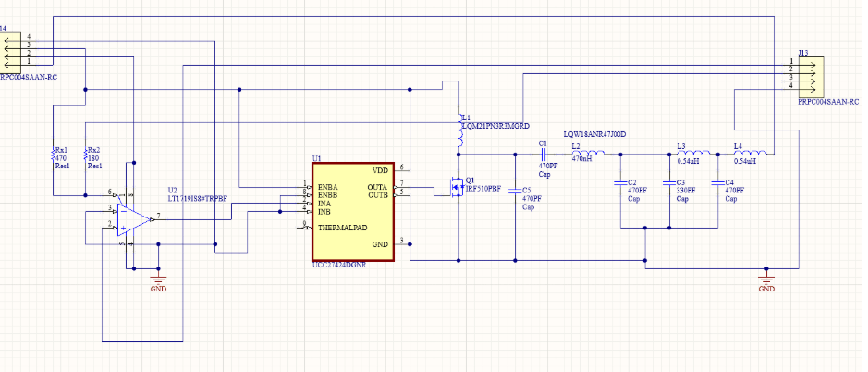This screenshot has width=868, height=372.
Task: Click the 0.54uH value under L3
Action: (690, 161)
